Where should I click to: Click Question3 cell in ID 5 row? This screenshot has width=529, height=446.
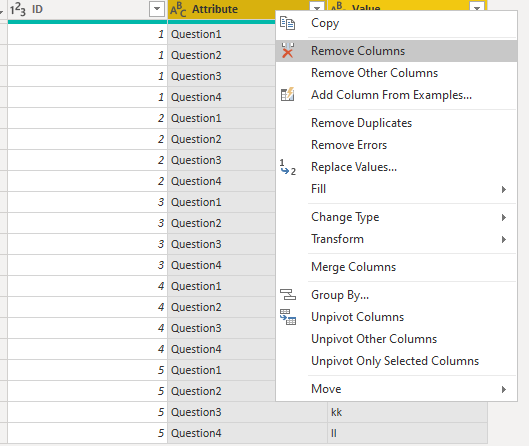pos(248,412)
